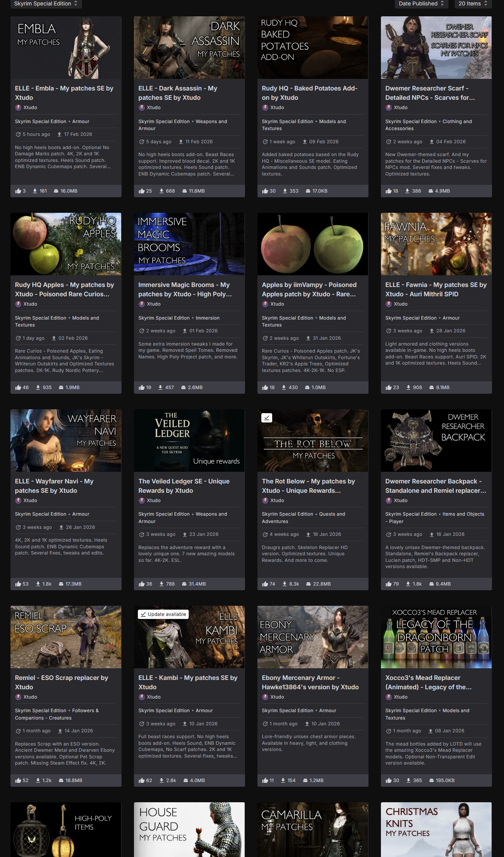Viewport: 504px width, 857px height.
Task: Open the House Guard My Patches thumbnail
Action: [x=189, y=829]
